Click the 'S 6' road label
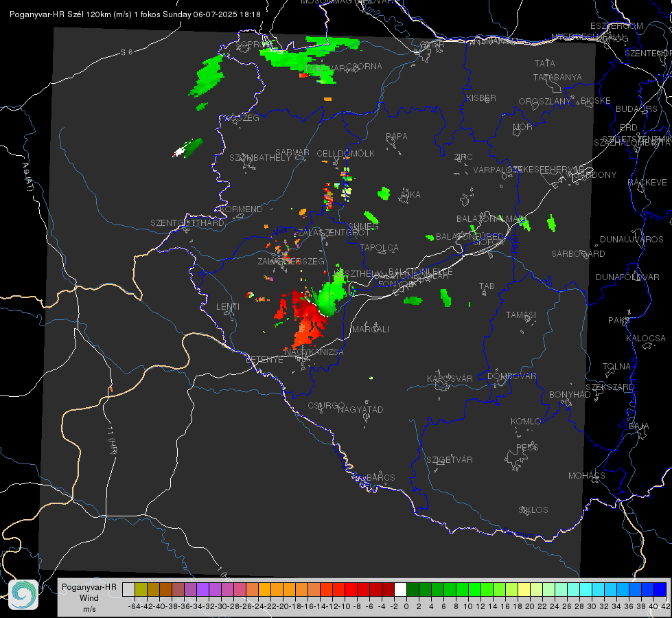Screen dimensions: 672x618 click(127, 52)
